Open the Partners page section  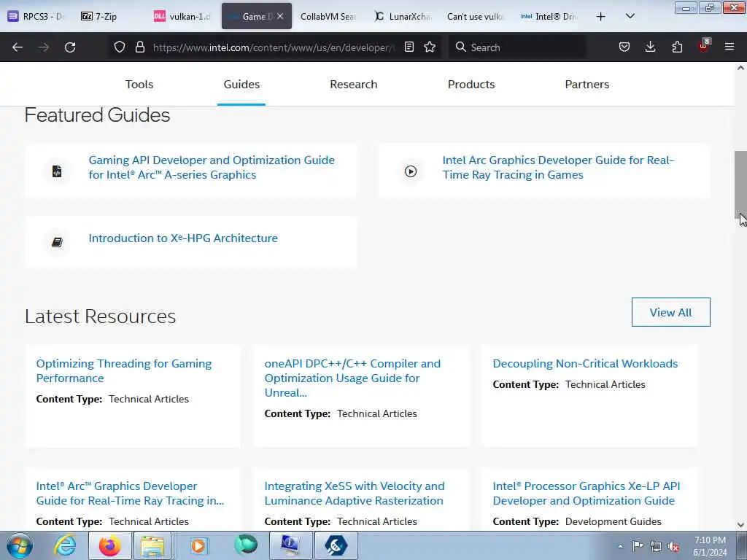(587, 85)
